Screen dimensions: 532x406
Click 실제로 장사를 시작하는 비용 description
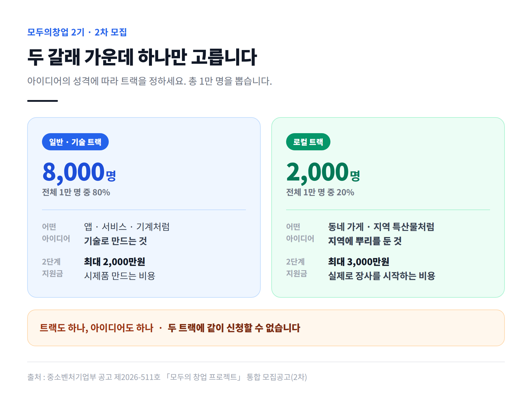pyautogui.click(x=382, y=276)
